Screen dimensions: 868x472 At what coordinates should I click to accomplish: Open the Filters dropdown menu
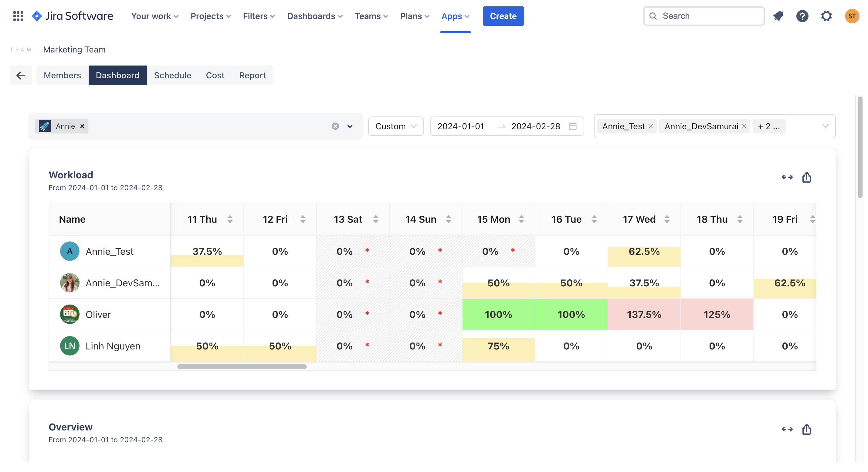[x=259, y=16]
